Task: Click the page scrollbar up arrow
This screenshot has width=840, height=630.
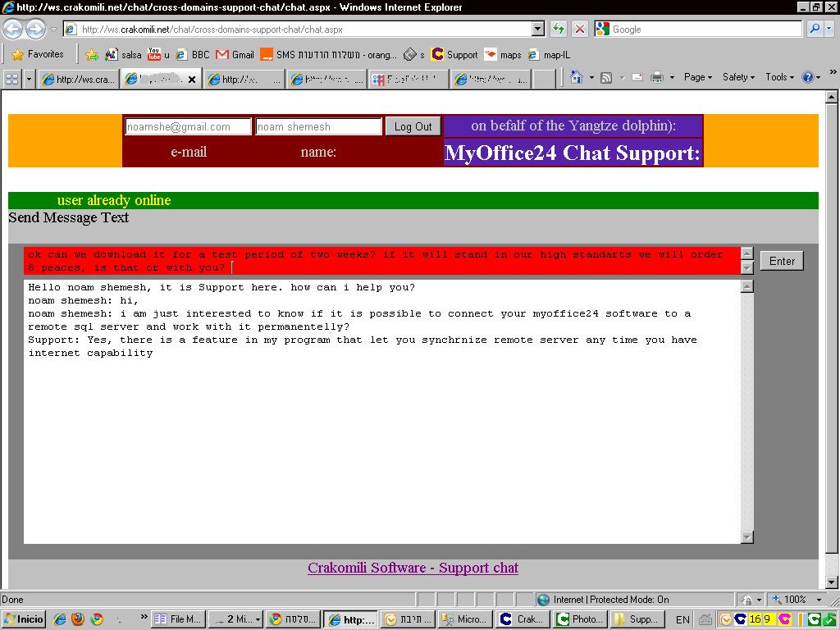Action: [832, 97]
